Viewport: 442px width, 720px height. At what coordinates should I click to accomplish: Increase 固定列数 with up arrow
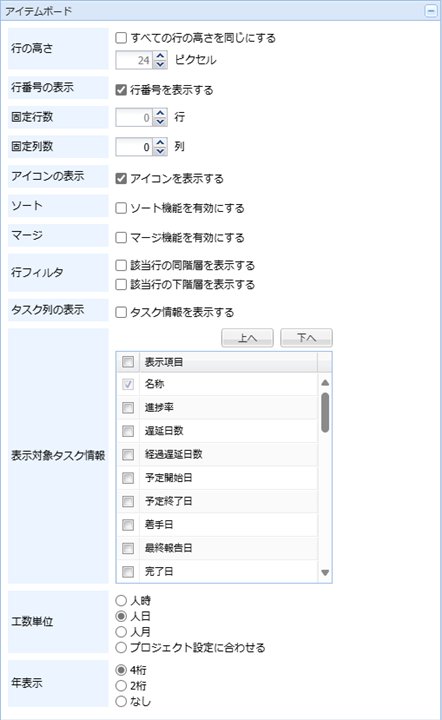tap(160, 143)
